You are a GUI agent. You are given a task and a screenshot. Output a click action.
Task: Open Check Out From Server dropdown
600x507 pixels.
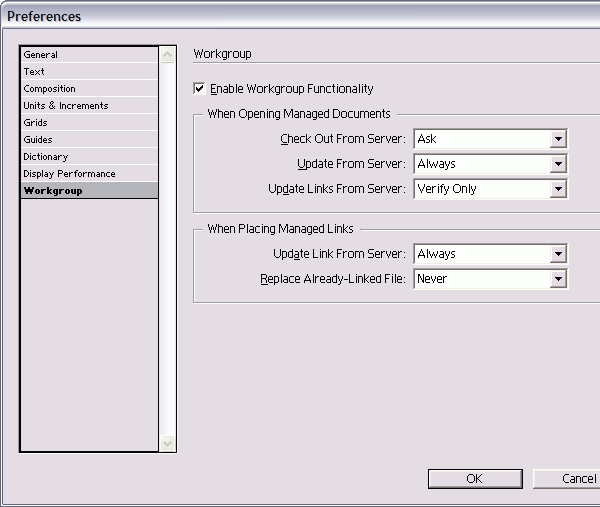click(490, 139)
